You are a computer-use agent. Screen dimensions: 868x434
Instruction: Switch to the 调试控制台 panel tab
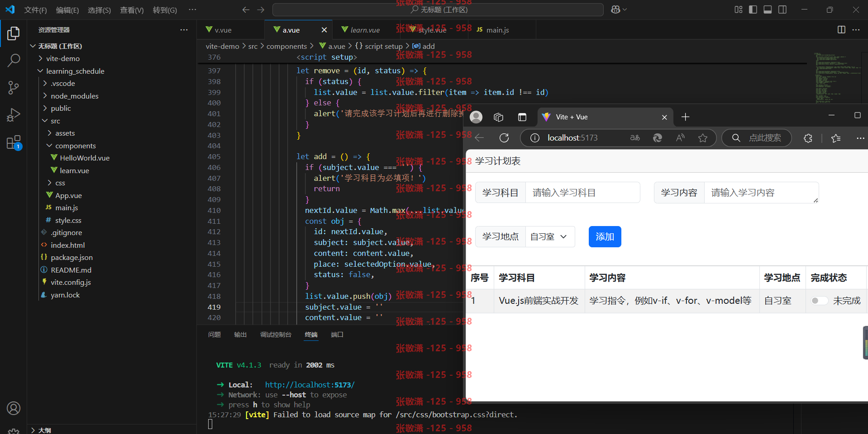276,335
